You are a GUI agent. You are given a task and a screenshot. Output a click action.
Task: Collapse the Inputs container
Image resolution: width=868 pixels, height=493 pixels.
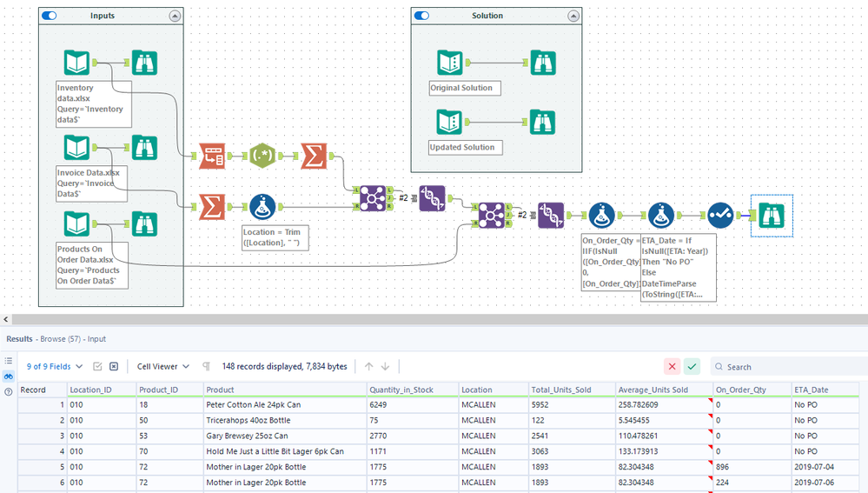click(x=175, y=16)
